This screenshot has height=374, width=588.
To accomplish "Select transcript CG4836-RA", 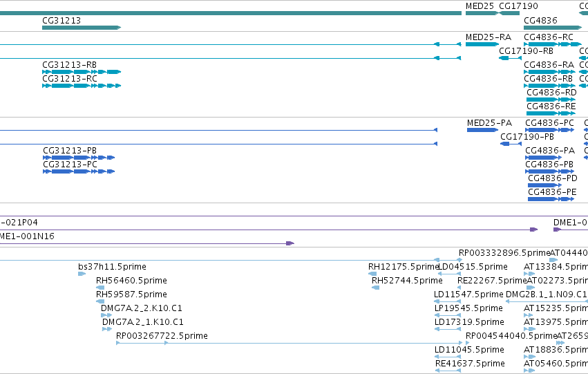I will pos(549,72).
